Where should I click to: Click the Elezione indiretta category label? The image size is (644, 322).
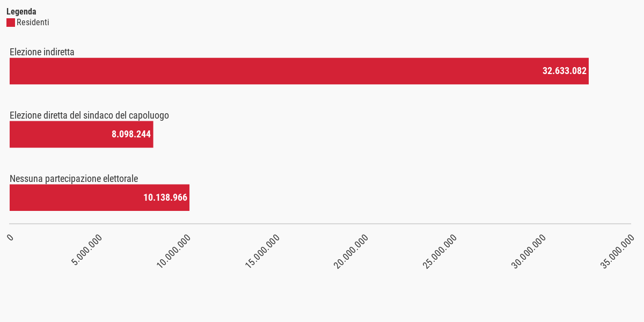click(x=42, y=52)
